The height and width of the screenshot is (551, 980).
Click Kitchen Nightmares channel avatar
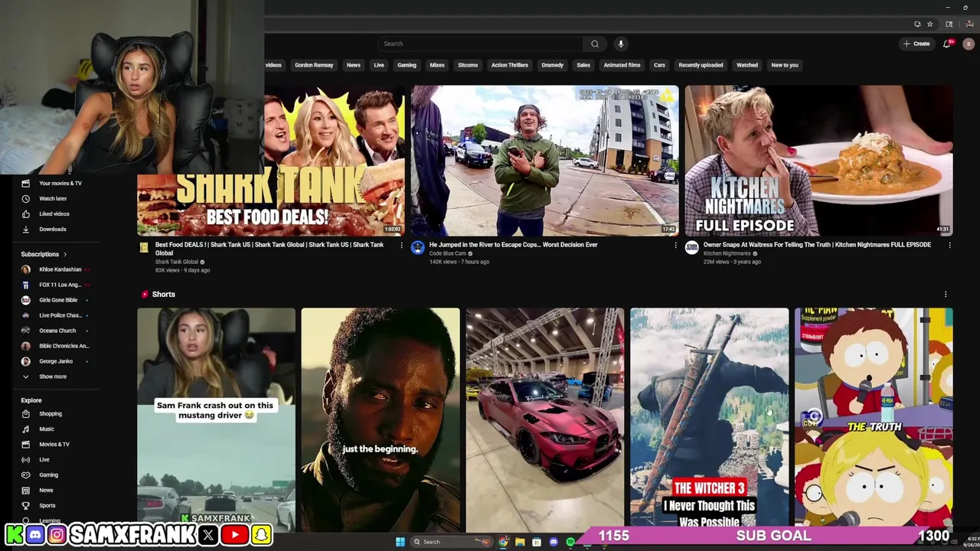691,247
